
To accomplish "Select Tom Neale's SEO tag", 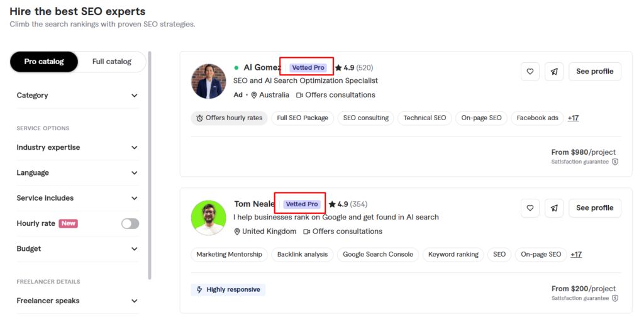I will (499, 255).
